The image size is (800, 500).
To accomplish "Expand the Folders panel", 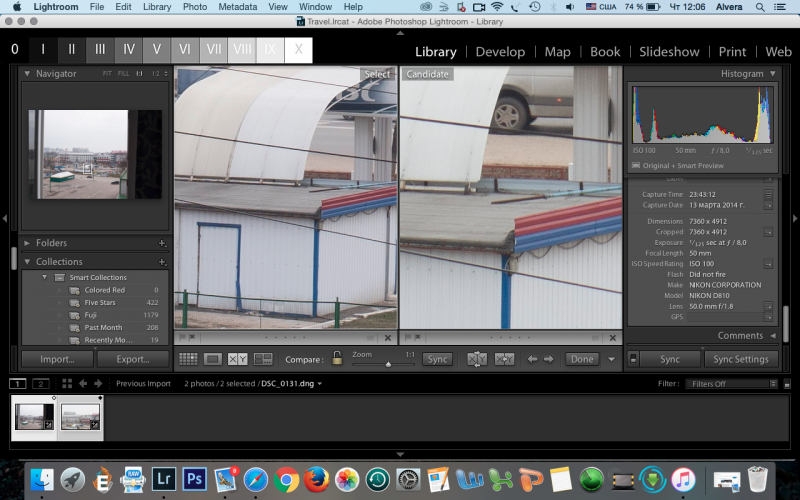I will 27,243.
